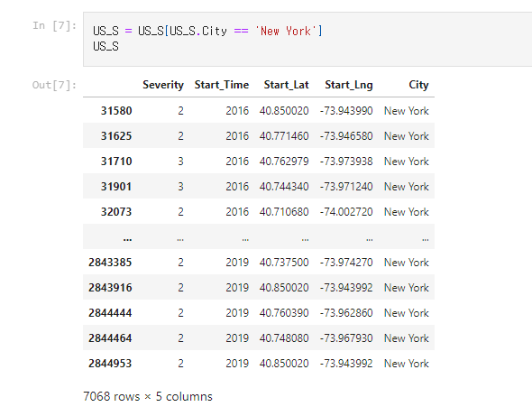The image size is (532, 416).
Task: Click the second code line US_S
Action: (x=105, y=46)
